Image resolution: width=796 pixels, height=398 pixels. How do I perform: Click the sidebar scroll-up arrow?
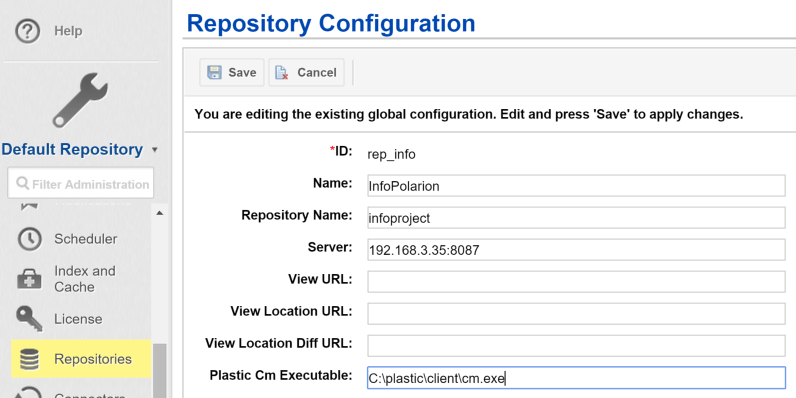coord(159,213)
